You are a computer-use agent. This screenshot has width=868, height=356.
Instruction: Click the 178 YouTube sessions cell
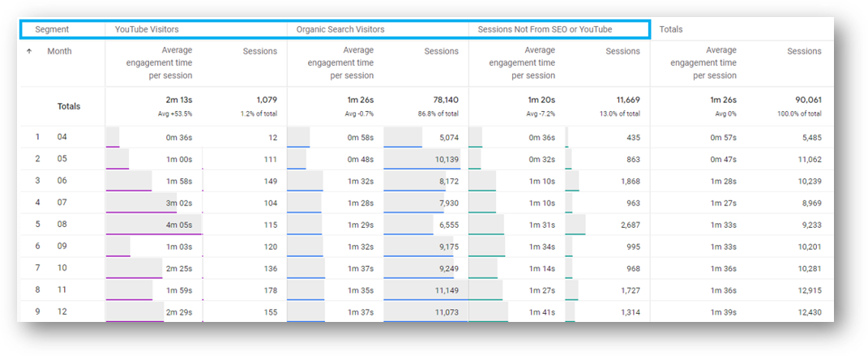click(271, 290)
